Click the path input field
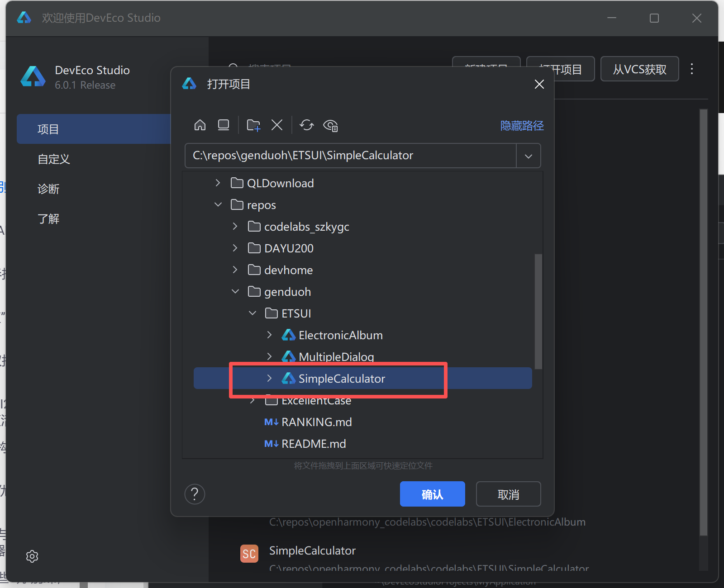 click(x=350, y=156)
